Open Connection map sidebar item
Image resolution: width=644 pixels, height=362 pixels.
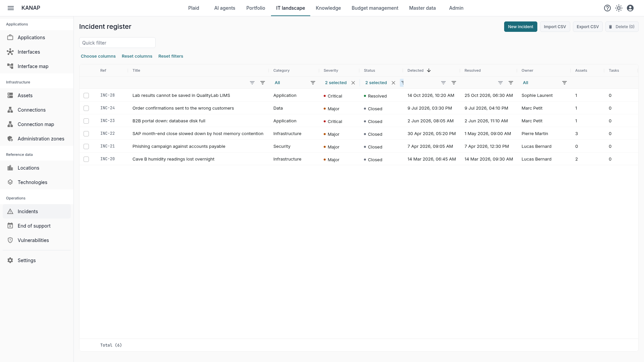[x=37, y=124]
